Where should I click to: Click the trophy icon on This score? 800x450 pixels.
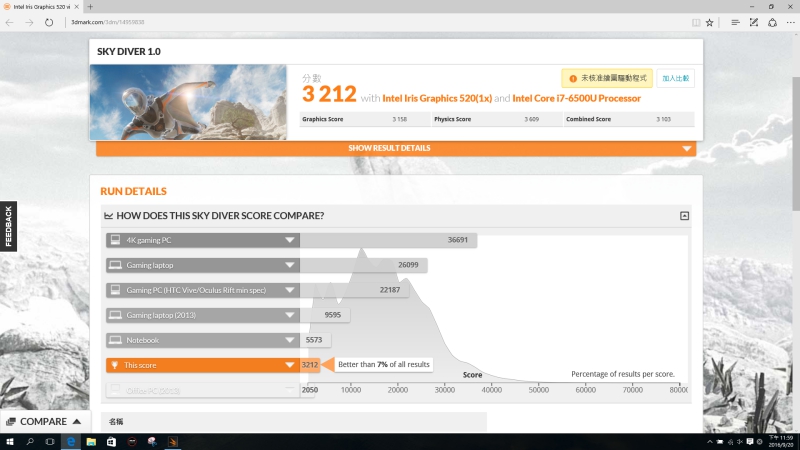coord(115,365)
